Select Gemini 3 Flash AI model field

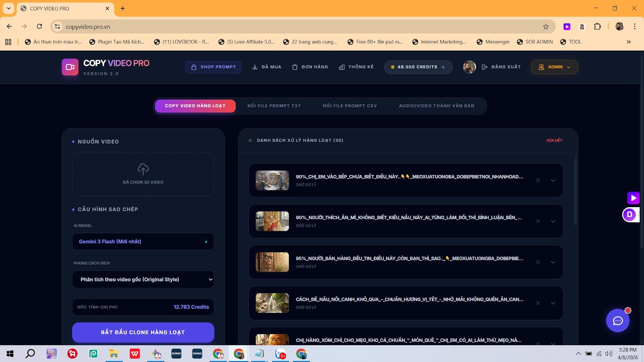pos(143,242)
